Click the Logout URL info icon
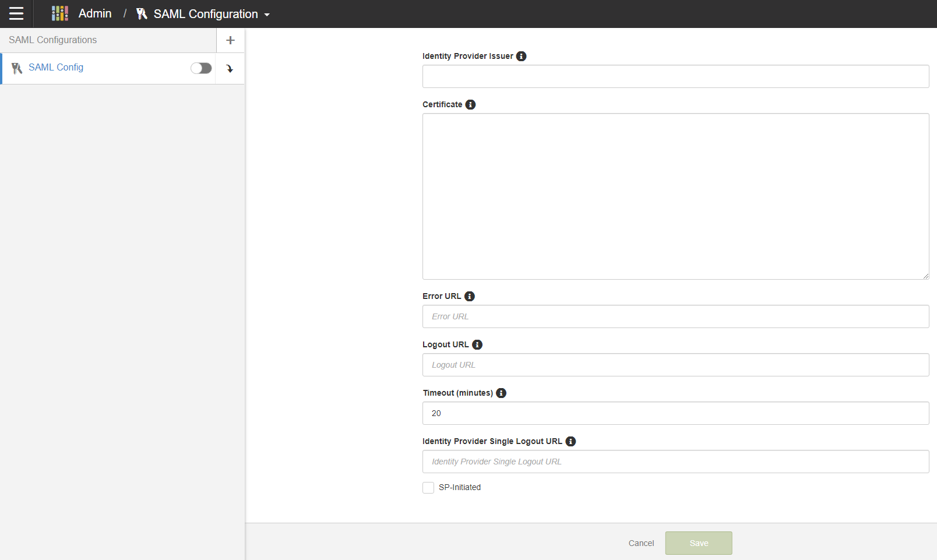This screenshot has width=937, height=560. coord(477,344)
